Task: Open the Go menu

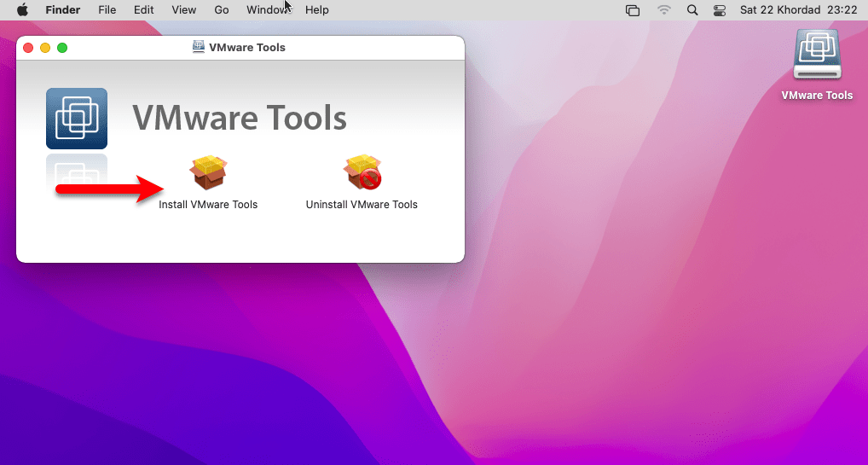Action: pyautogui.click(x=222, y=10)
